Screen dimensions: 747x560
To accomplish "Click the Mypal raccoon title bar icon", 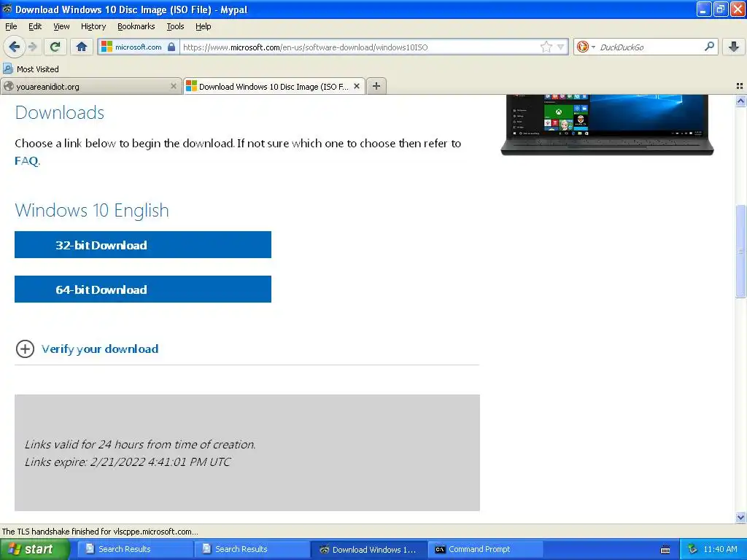I will pyautogui.click(x=7, y=9).
